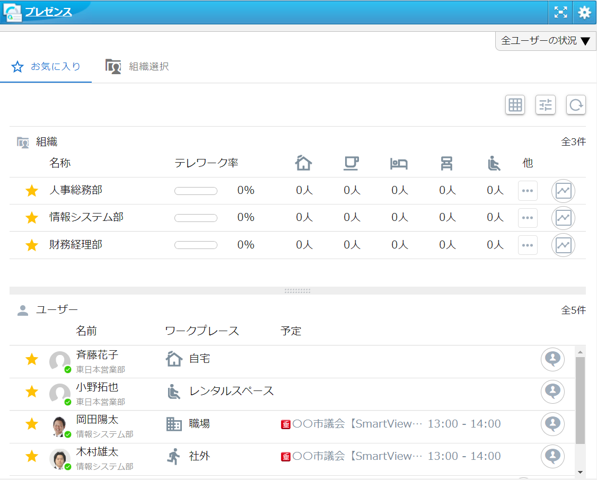Toggle favorite star for 人事総務部

(32, 190)
